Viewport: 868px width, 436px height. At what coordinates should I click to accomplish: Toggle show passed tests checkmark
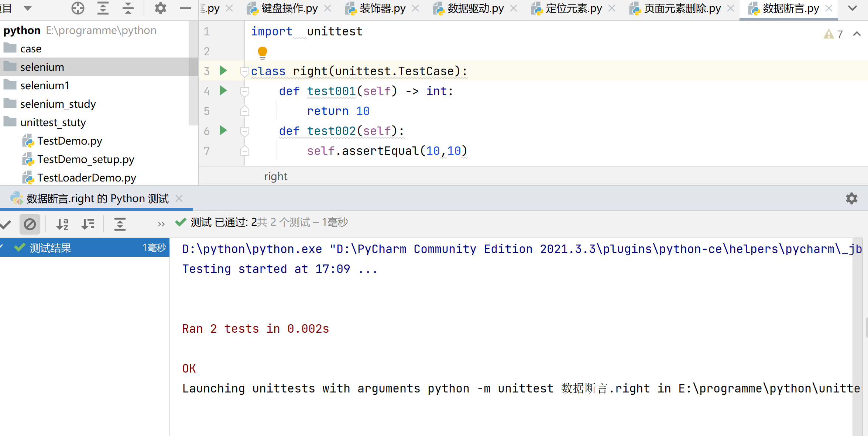pos(6,224)
